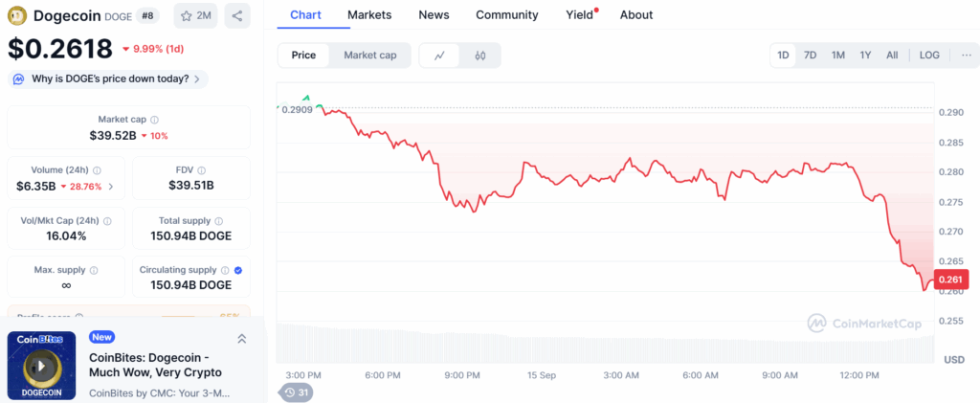Image resolution: width=980 pixels, height=403 pixels.
Task: Click the history events badge showing 31
Action: pos(296,392)
